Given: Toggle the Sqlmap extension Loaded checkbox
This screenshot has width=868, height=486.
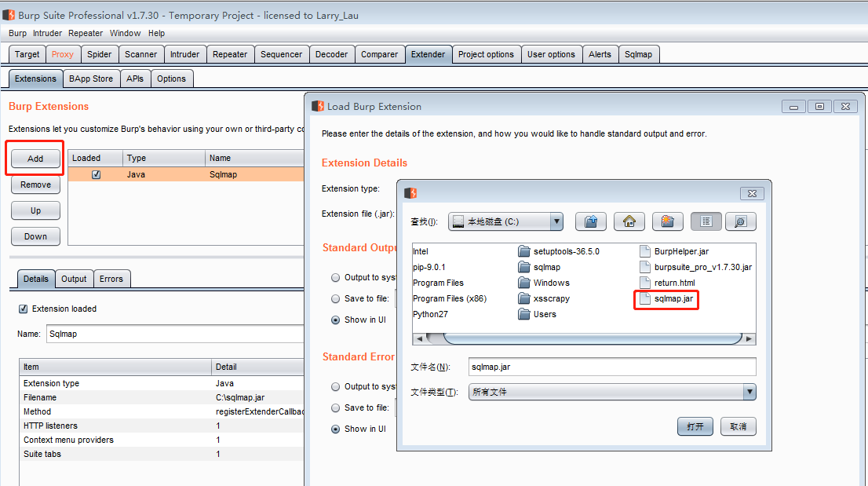Looking at the screenshot, I should pos(97,174).
